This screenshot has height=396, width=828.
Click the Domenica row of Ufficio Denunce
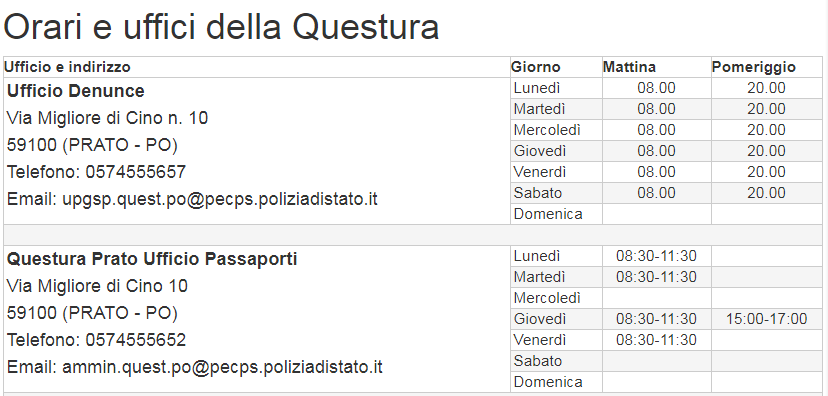[666, 214]
